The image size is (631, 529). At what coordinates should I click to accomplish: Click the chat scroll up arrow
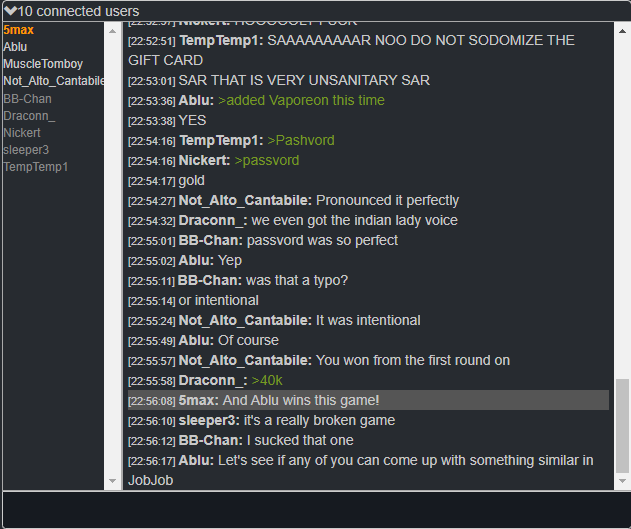[x=622, y=31]
